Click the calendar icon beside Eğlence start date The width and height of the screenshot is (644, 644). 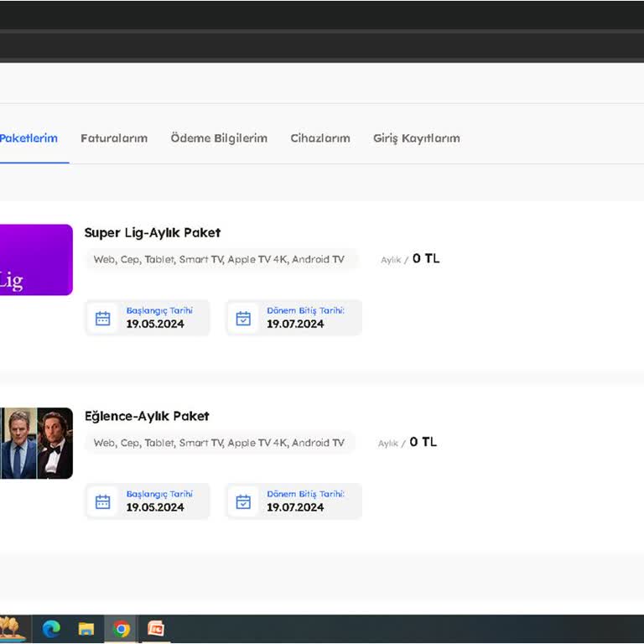pyautogui.click(x=103, y=502)
